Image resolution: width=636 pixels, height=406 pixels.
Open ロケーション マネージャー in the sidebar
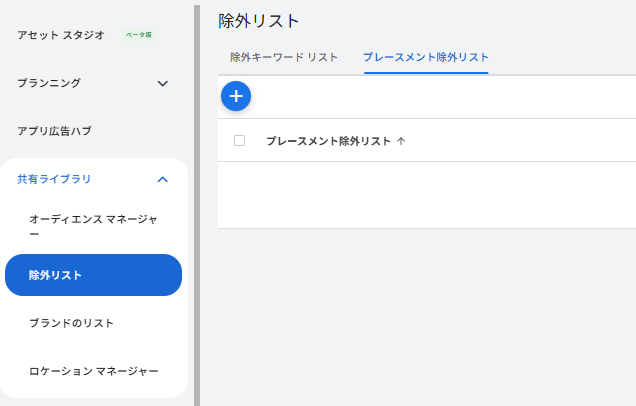(x=93, y=371)
